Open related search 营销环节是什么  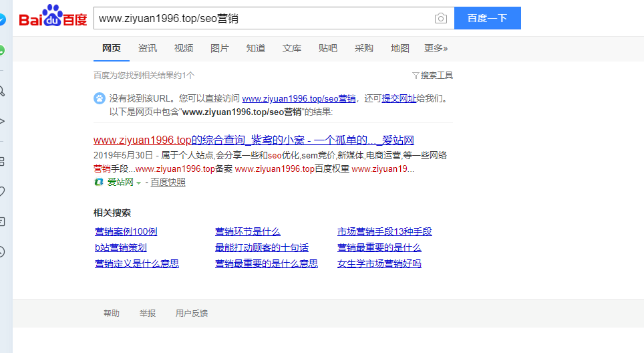[x=248, y=232]
